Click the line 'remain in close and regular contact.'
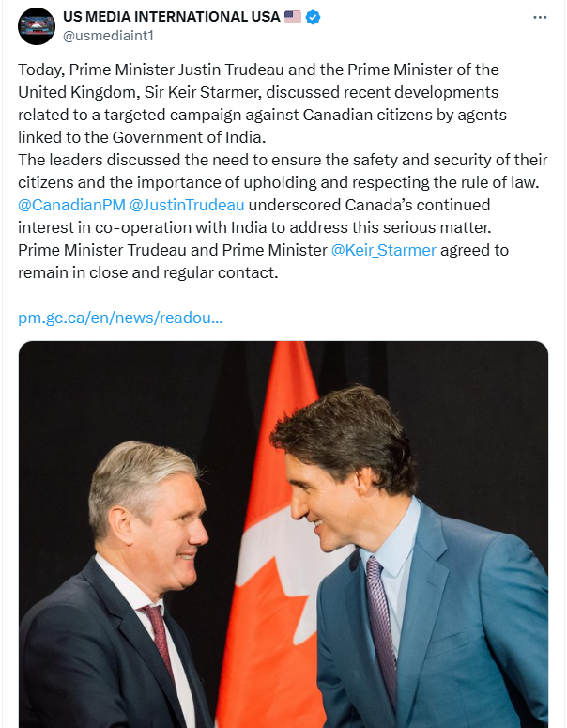The image size is (567, 728). point(148,272)
